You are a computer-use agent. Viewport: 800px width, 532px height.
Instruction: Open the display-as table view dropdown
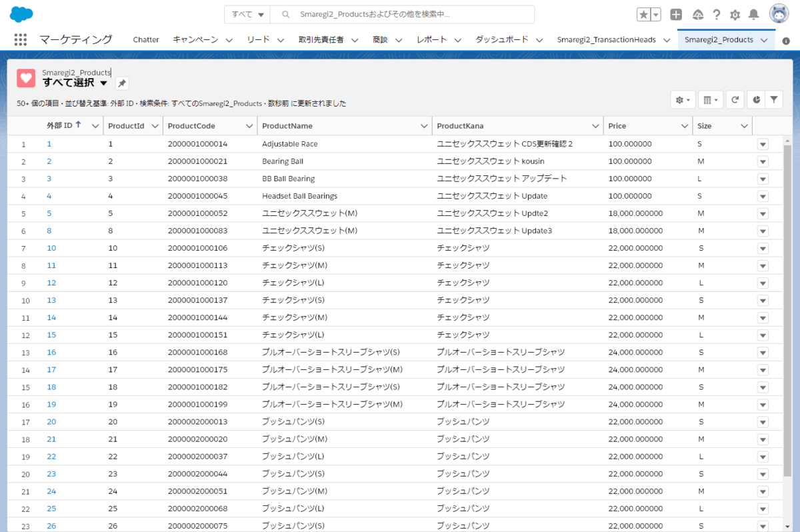(710, 100)
